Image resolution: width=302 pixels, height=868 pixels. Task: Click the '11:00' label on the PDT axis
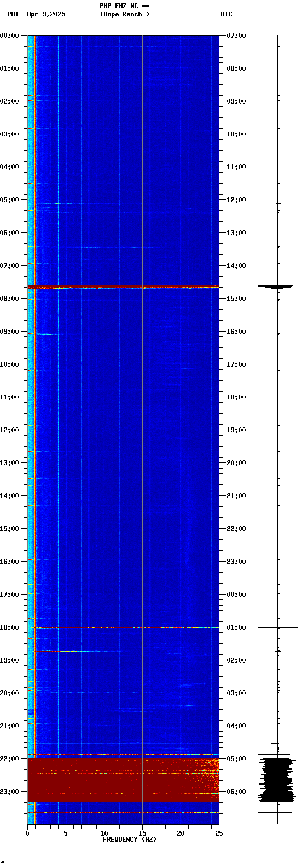coord(9,397)
